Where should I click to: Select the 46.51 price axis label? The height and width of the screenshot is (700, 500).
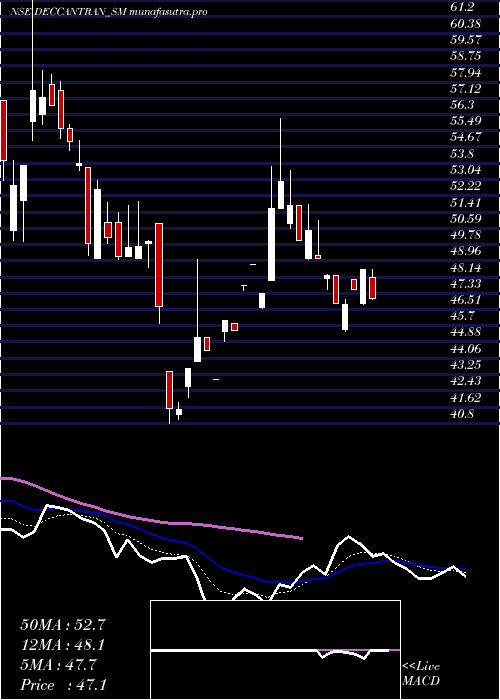tap(466, 300)
